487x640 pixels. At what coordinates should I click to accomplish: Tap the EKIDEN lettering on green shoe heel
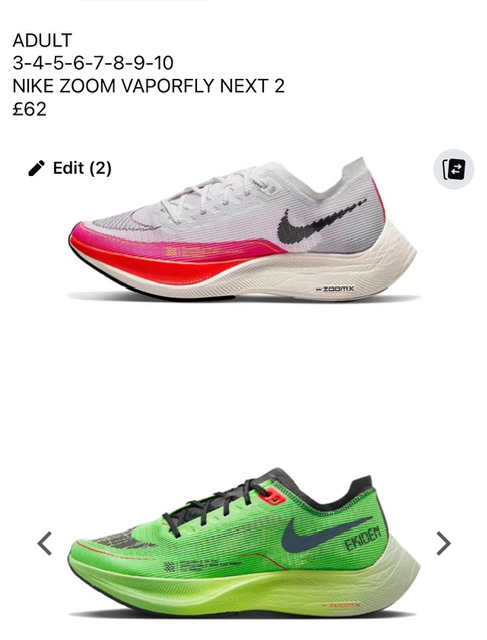pos(363,538)
